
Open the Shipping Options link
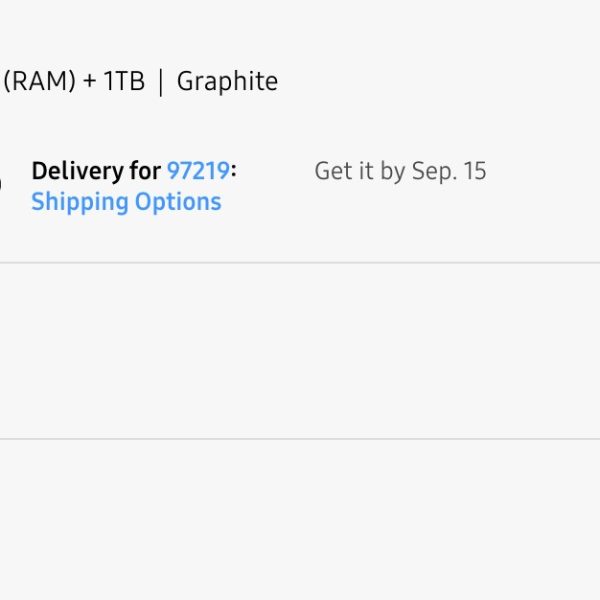click(x=126, y=202)
